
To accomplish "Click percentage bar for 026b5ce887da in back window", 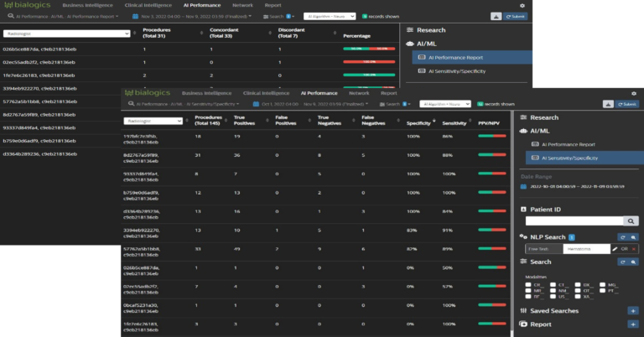I will (369, 49).
